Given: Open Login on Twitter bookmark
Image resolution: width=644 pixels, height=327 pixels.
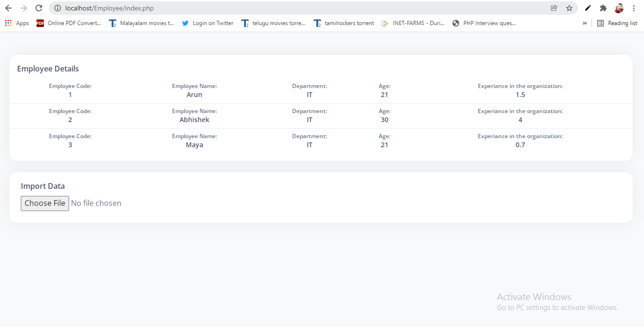Looking at the screenshot, I should 208,23.
